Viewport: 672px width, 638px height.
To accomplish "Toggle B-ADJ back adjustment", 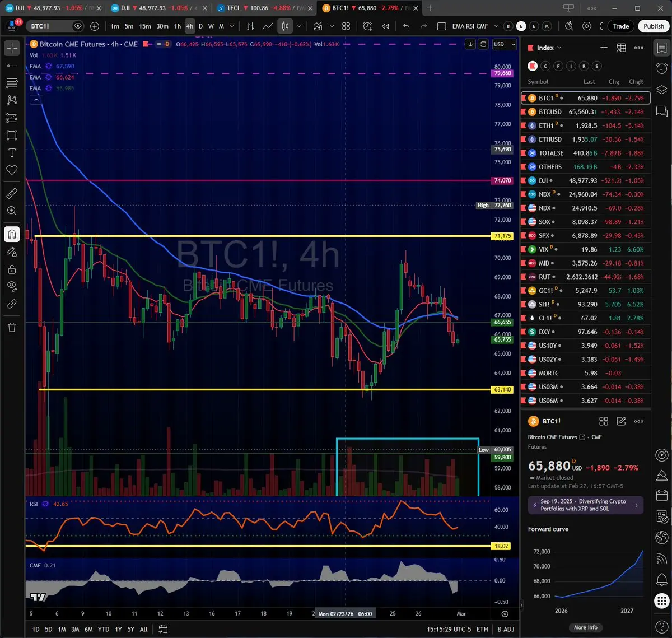I will (x=506, y=630).
